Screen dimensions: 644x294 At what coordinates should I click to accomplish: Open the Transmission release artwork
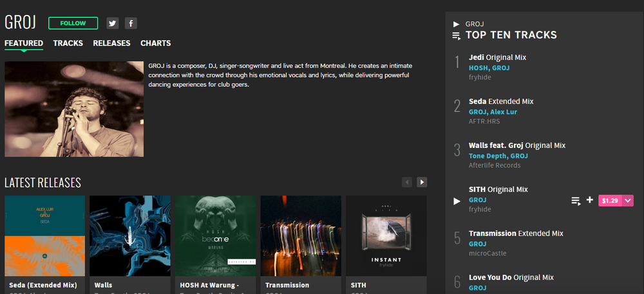[x=301, y=235]
